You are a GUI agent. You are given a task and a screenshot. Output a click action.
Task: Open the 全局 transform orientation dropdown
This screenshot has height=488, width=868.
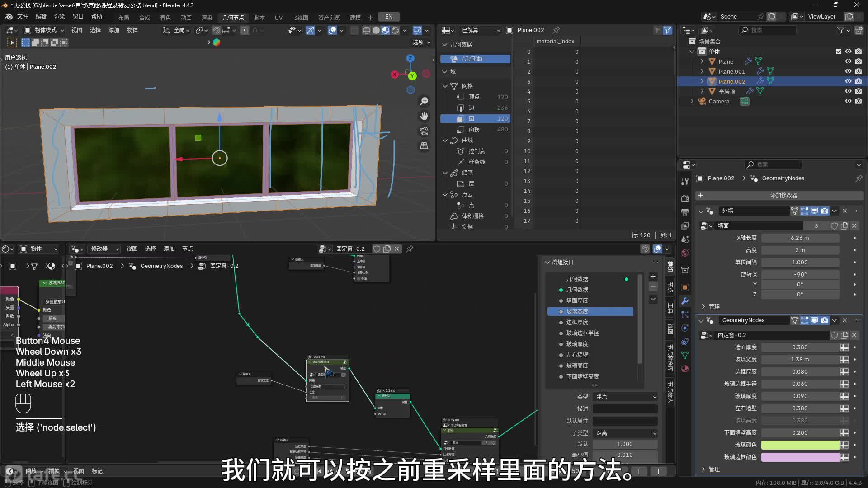point(176,30)
